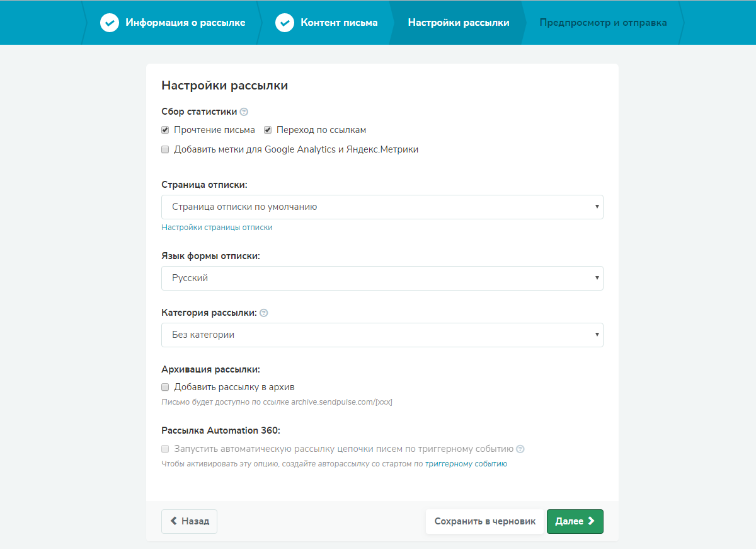Image resolution: width=756 pixels, height=549 pixels.
Task: Uncheck the Прочтение письма checkbox
Action: [165, 130]
